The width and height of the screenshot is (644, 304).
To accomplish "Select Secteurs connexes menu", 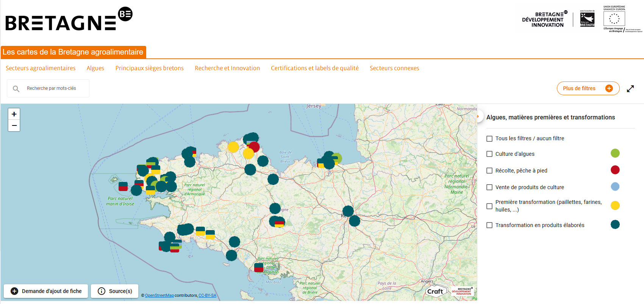I will (394, 68).
